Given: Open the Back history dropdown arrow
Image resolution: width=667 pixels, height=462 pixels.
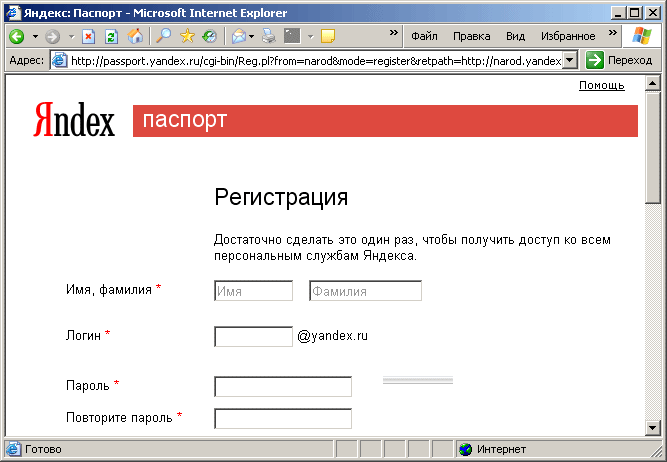Looking at the screenshot, I should pos(35,37).
